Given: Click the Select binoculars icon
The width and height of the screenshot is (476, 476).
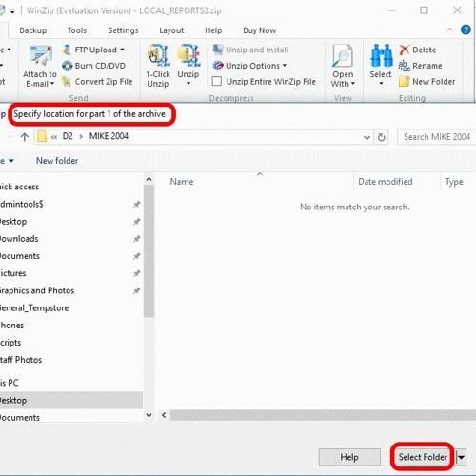Looking at the screenshot, I should pos(381,55).
